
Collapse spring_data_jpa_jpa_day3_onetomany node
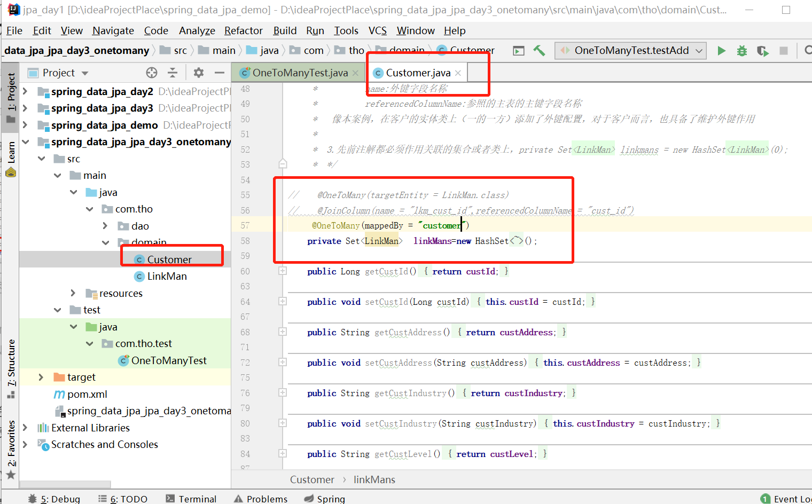point(25,141)
